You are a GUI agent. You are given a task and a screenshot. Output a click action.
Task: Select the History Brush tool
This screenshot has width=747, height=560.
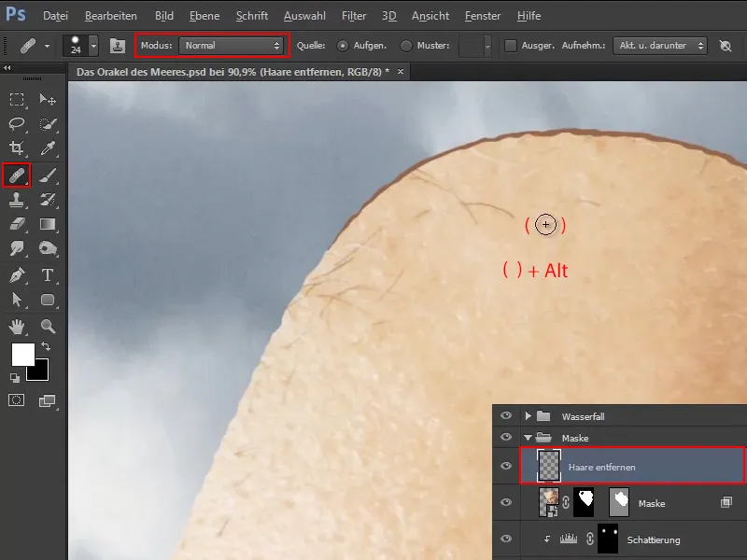[48, 200]
